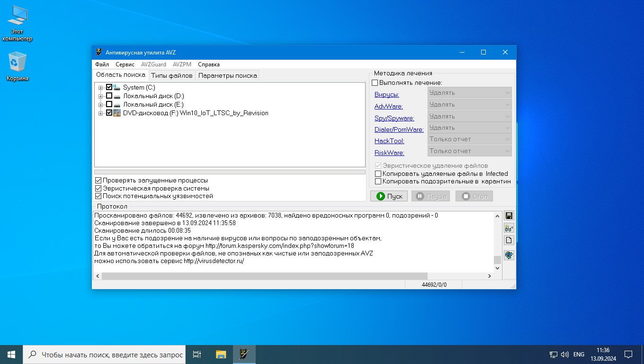
Task: Expand the System (C:) tree node
Action: pyautogui.click(x=100, y=88)
